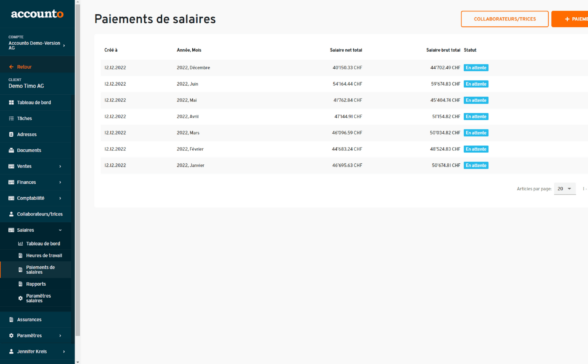Open the 2022, Décembre payment row
588x364 pixels.
pos(344,67)
